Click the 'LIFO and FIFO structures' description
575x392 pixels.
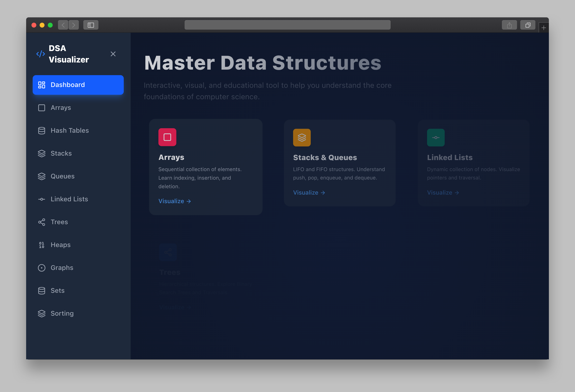[339, 174]
